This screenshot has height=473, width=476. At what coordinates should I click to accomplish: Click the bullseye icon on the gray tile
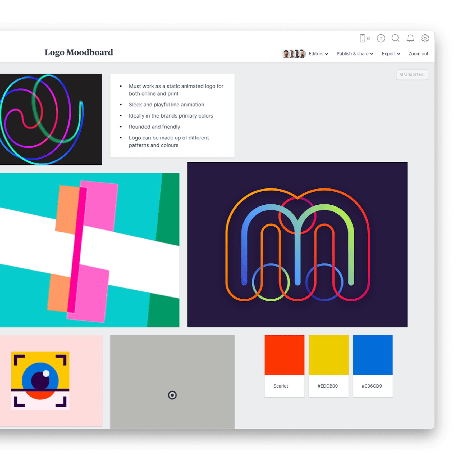tap(172, 395)
